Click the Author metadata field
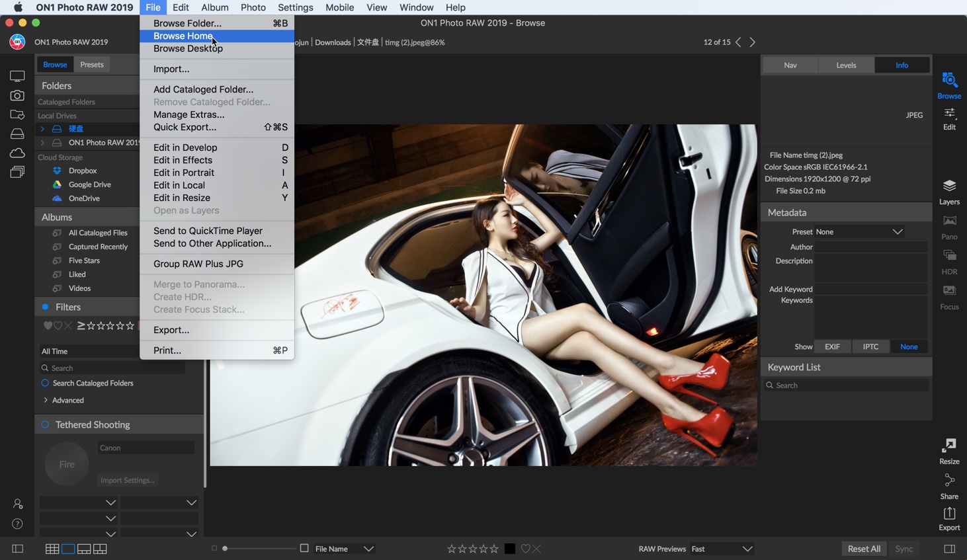This screenshot has width=967, height=560. coord(870,247)
